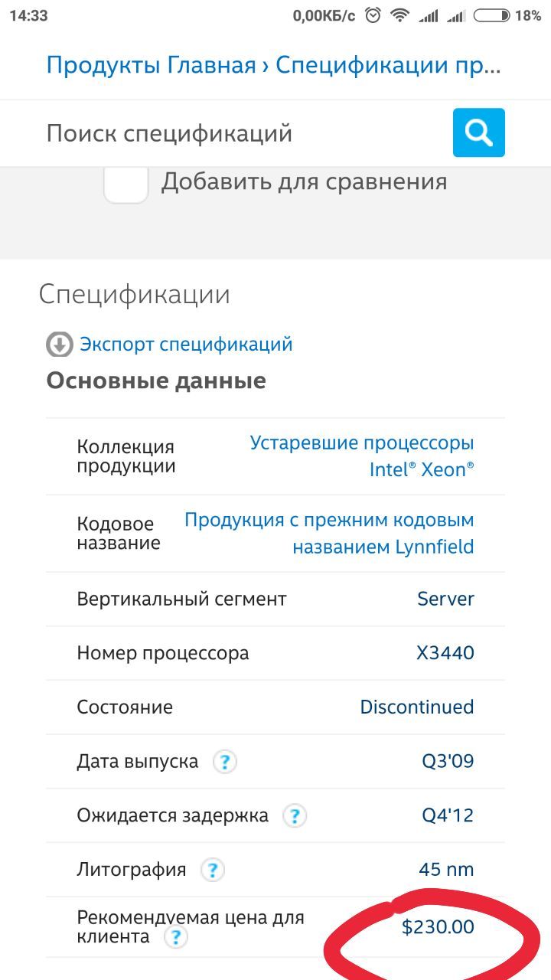Open help tooltip for Рекомендуемая цена
551x980 pixels.
coord(176,937)
